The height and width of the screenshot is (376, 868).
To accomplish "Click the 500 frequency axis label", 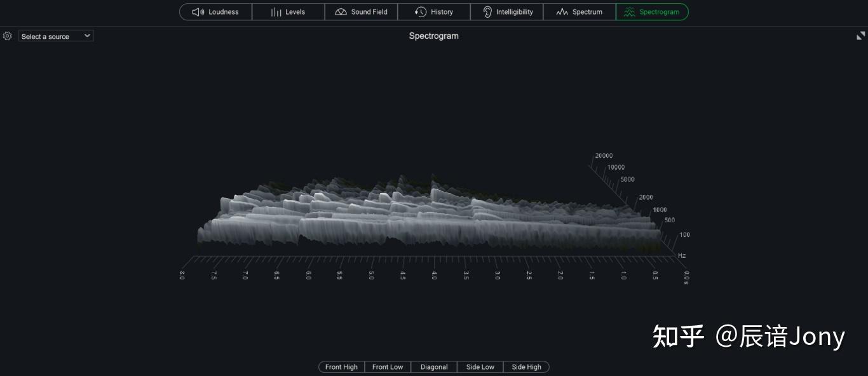I will (x=670, y=220).
